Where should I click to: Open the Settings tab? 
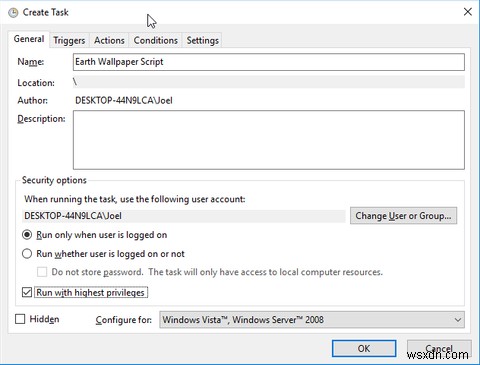point(202,40)
